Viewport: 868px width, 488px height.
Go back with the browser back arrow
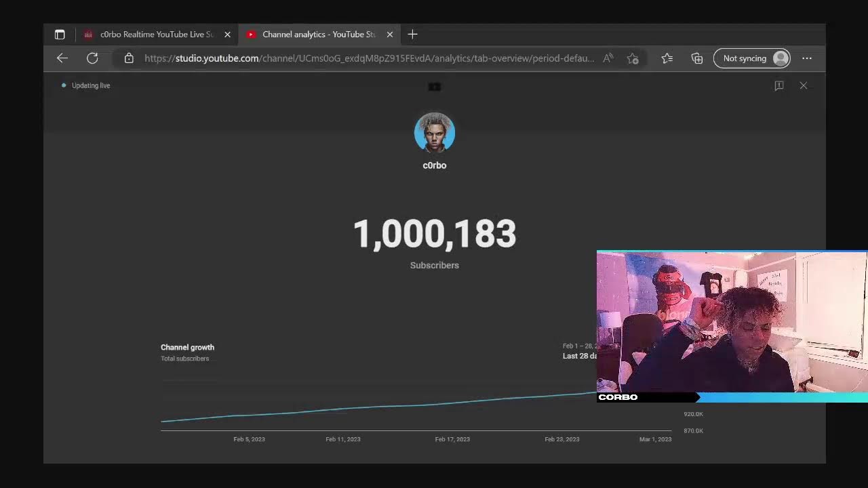point(62,58)
